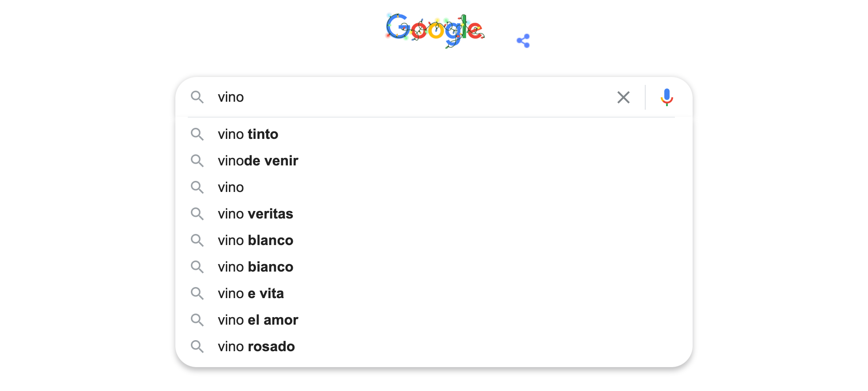Click the Google holiday doodle logo

coord(435,30)
